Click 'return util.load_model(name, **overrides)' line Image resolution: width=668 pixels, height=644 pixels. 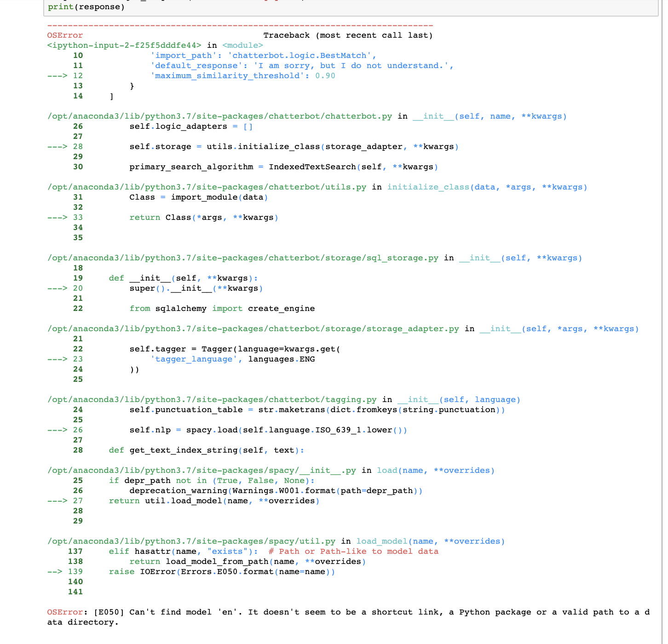[x=214, y=501]
